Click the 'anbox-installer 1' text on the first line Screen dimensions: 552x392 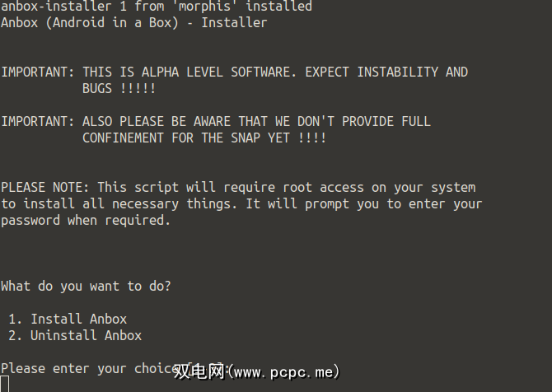coord(63,7)
